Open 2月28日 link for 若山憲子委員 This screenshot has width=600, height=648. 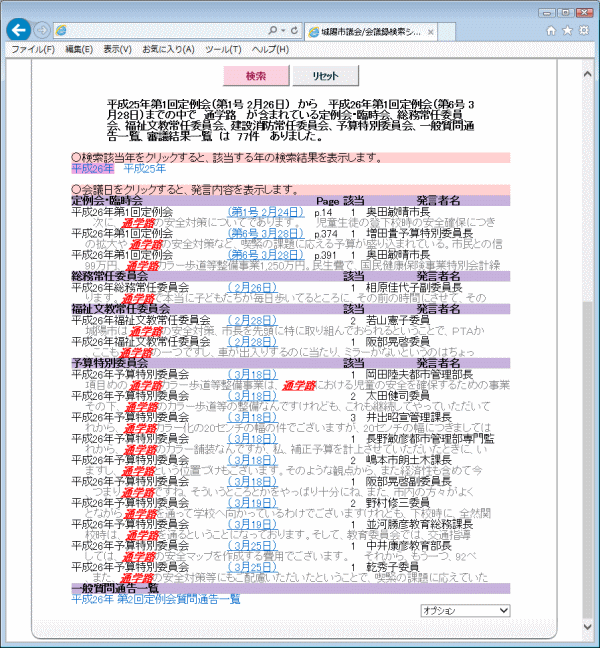(x=252, y=320)
